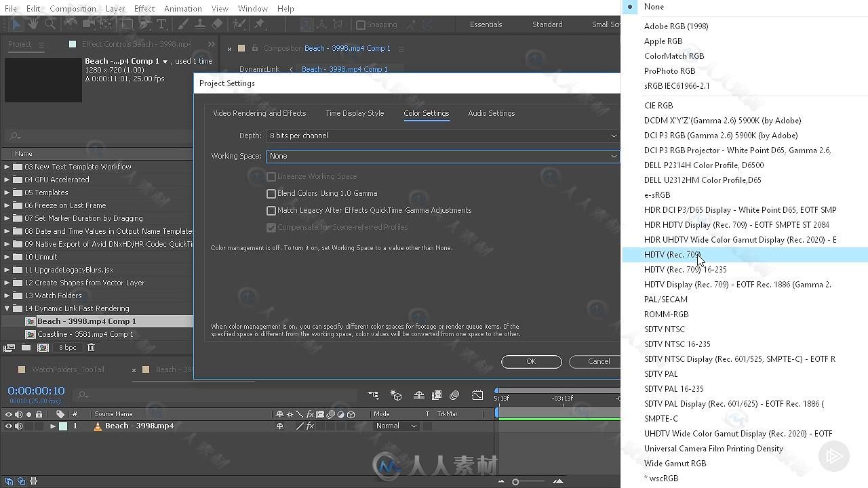Open the Animation menu
Image resolution: width=868 pixels, height=488 pixels.
pos(182,9)
